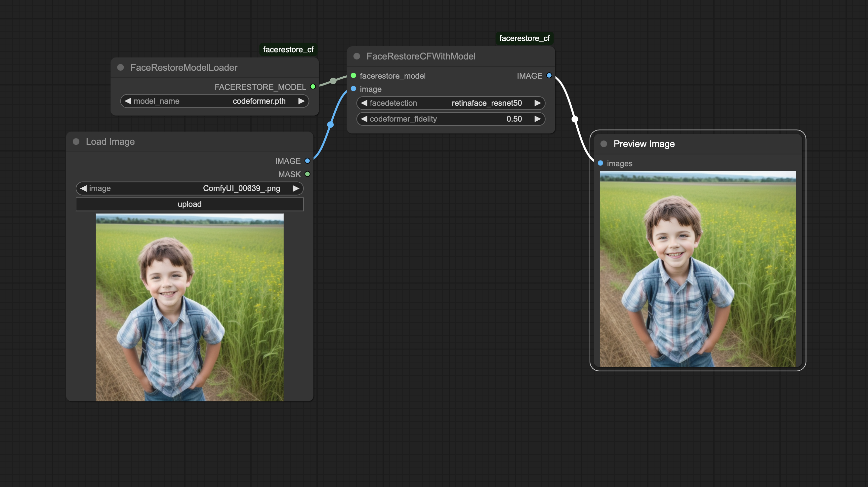Image resolution: width=868 pixels, height=487 pixels.
Task: Collapse the FaceRestoreCFWithModel node via its dot
Action: point(357,56)
